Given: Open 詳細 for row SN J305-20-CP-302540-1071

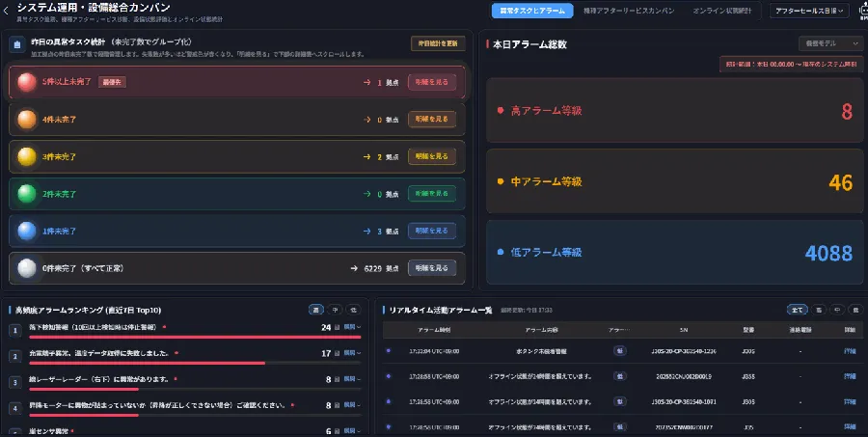Looking at the screenshot, I should click(850, 401).
